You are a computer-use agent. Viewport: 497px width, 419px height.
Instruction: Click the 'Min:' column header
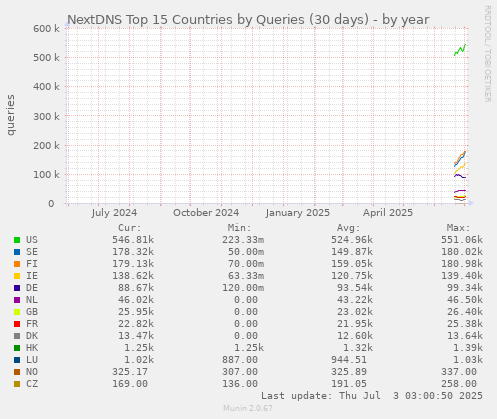point(239,228)
